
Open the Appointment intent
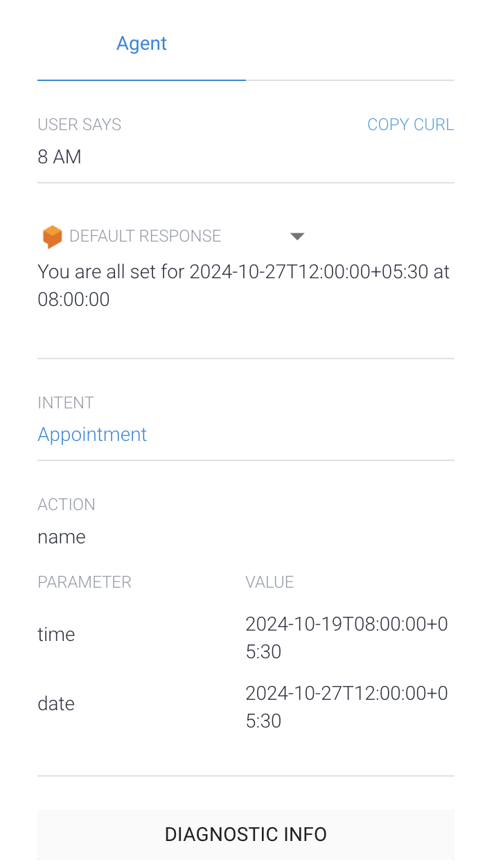[x=92, y=434]
